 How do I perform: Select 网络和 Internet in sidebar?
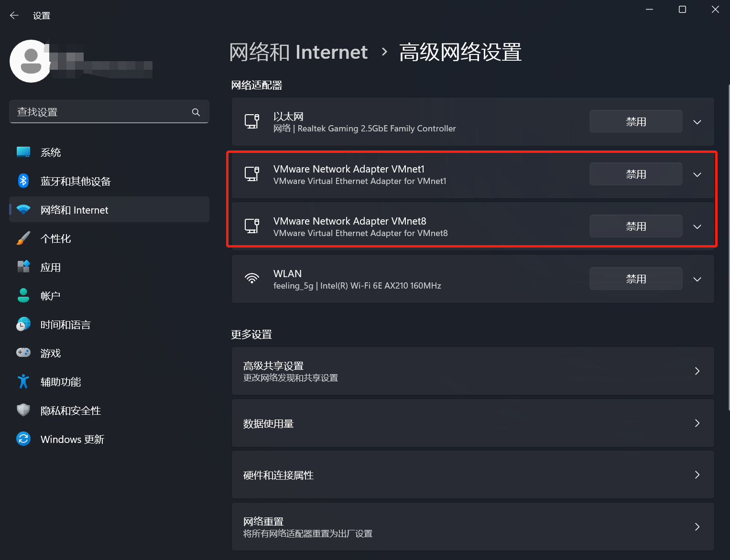coord(109,210)
